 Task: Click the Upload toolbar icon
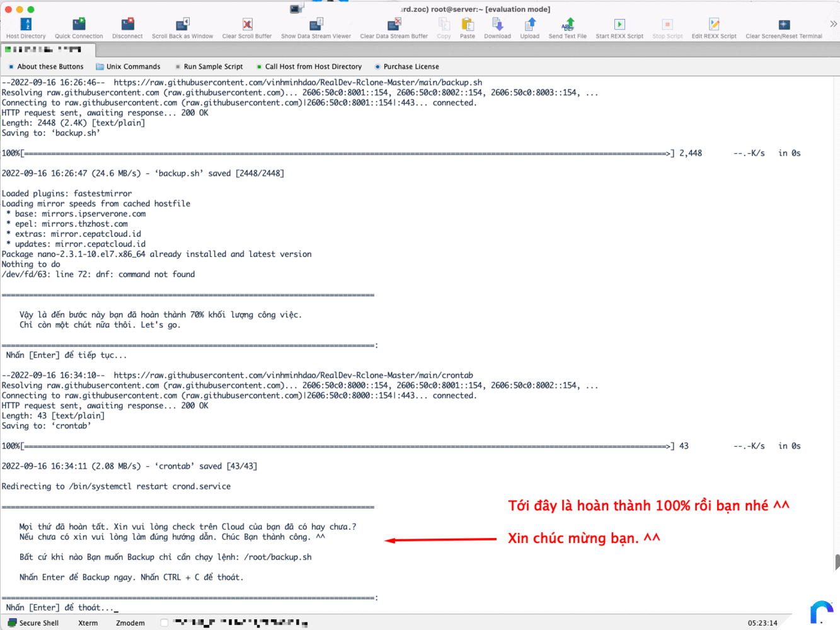(x=530, y=28)
